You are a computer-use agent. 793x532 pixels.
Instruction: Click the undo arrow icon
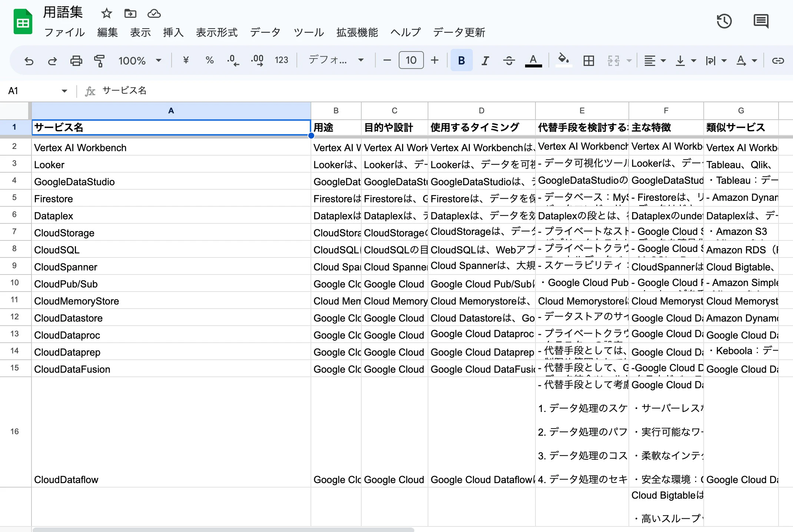pyautogui.click(x=29, y=60)
